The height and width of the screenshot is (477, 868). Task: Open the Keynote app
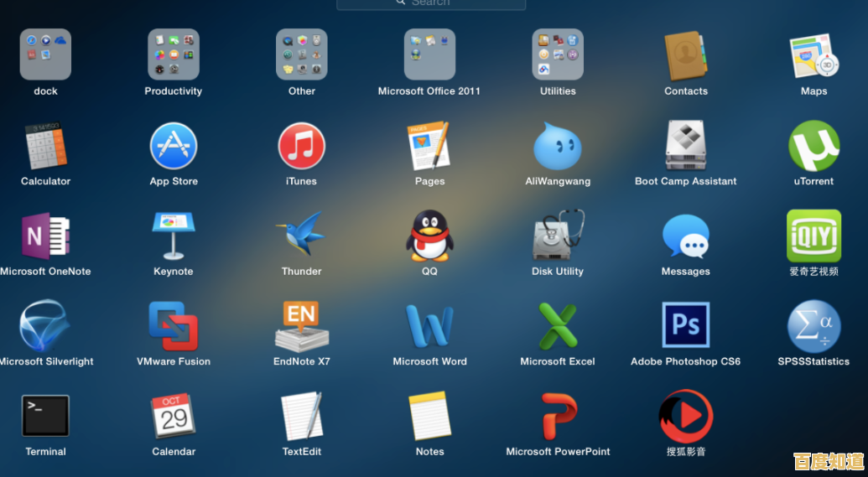click(174, 236)
